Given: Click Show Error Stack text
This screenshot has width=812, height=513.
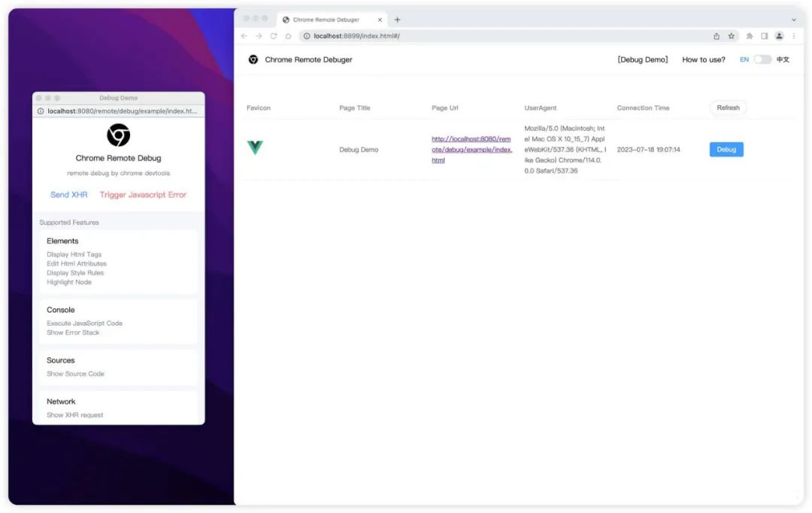Looking at the screenshot, I should (73, 332).
